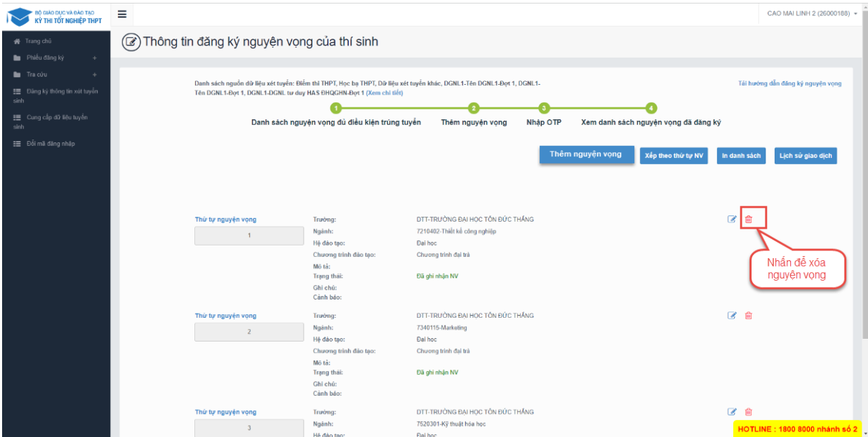This screenshot has width=868, height=437.
Task: Click the Thêm nguyện vọng button
Action: coord(585,155)
